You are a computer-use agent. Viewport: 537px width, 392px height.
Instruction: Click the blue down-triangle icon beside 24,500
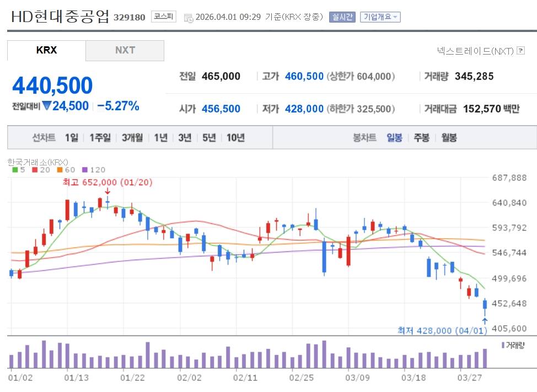47,106
